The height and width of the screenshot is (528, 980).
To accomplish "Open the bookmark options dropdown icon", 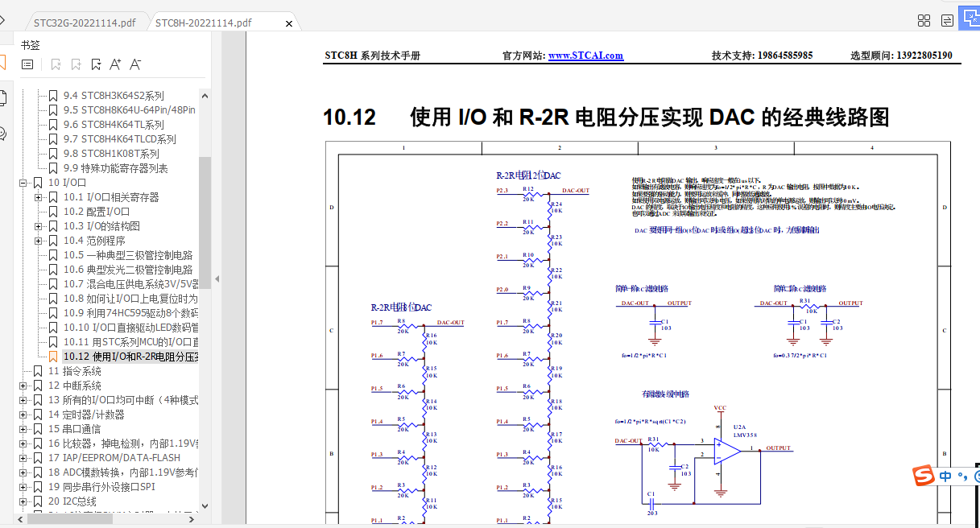I will pyautogui.click(x=96, y=64).
